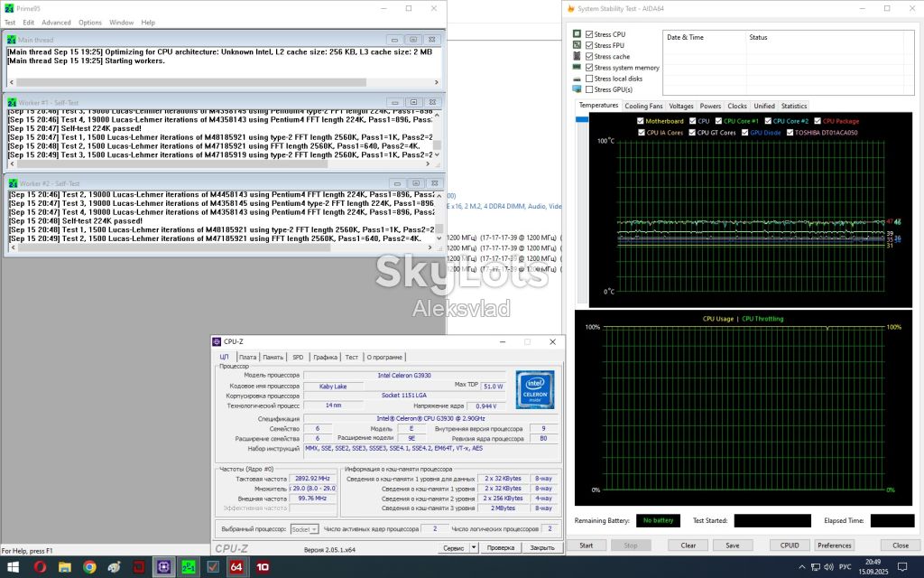
Task: Toggle Motherboard temperature graph checkbox
Action: [641, 121]
